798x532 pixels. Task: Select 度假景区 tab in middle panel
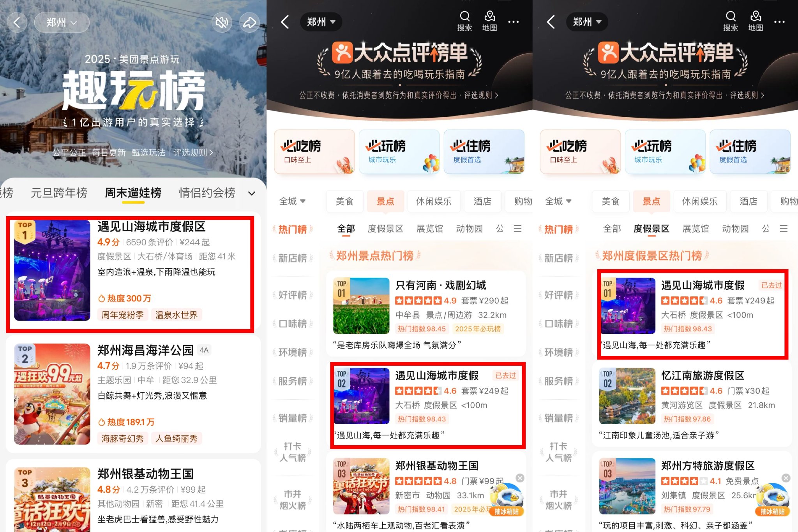[385, 229]
